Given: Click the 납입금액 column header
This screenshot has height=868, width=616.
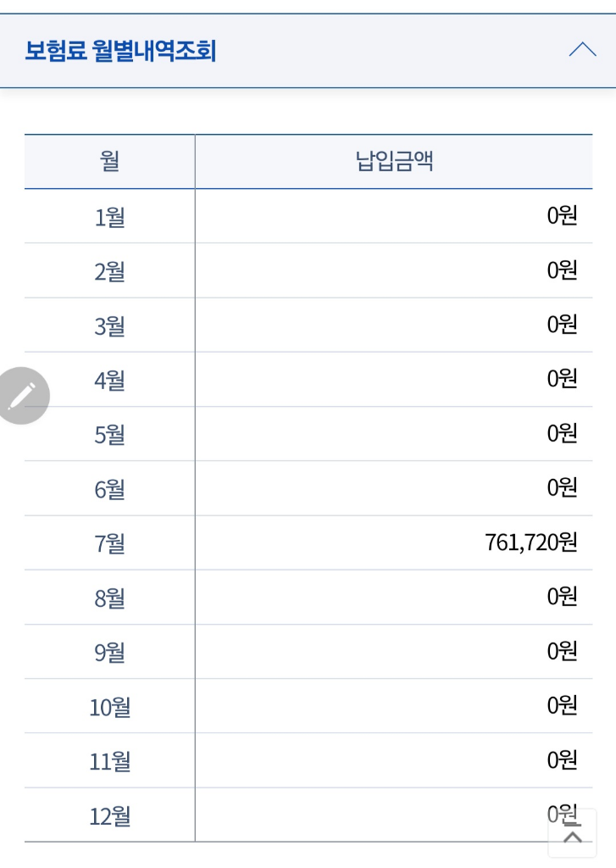Looking at the screenshot, I should [x=394, y=161].
